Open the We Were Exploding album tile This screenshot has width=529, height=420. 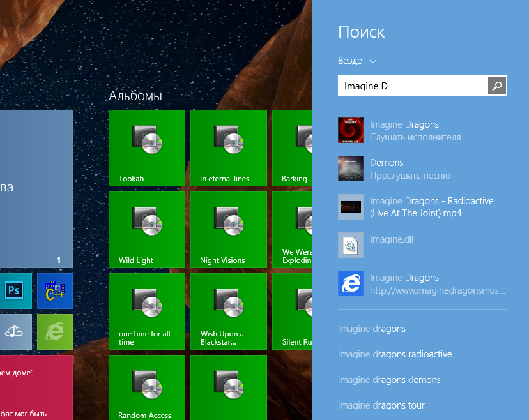tap(292, 230)
